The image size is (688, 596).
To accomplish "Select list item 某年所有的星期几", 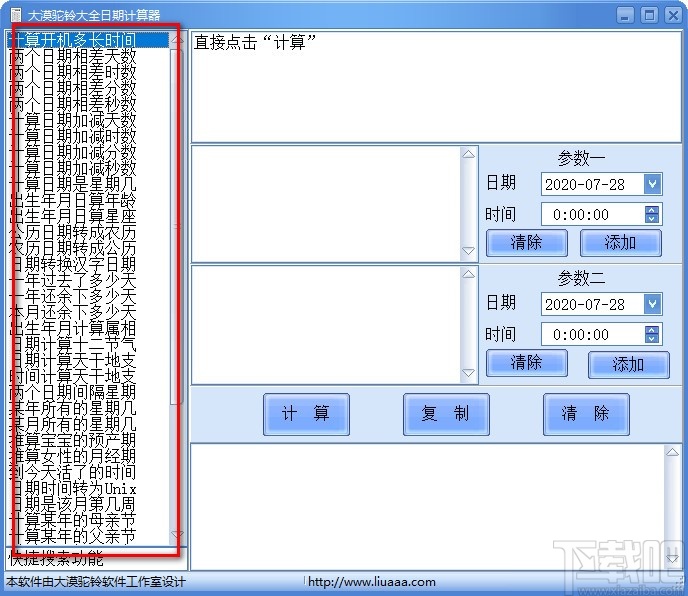I will (88, 409).
